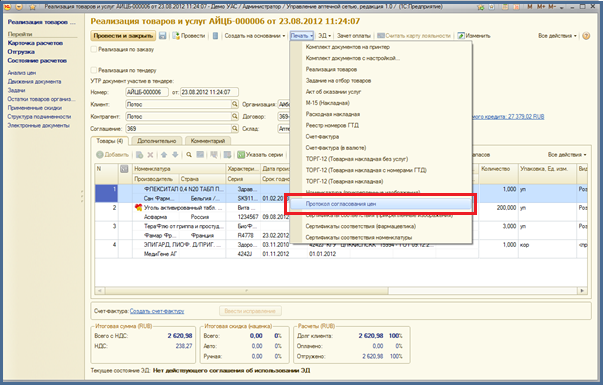Click the Номер input field АЙЦБ-000006
Viewport: 605px width, 386px height.
click(147, 92)
